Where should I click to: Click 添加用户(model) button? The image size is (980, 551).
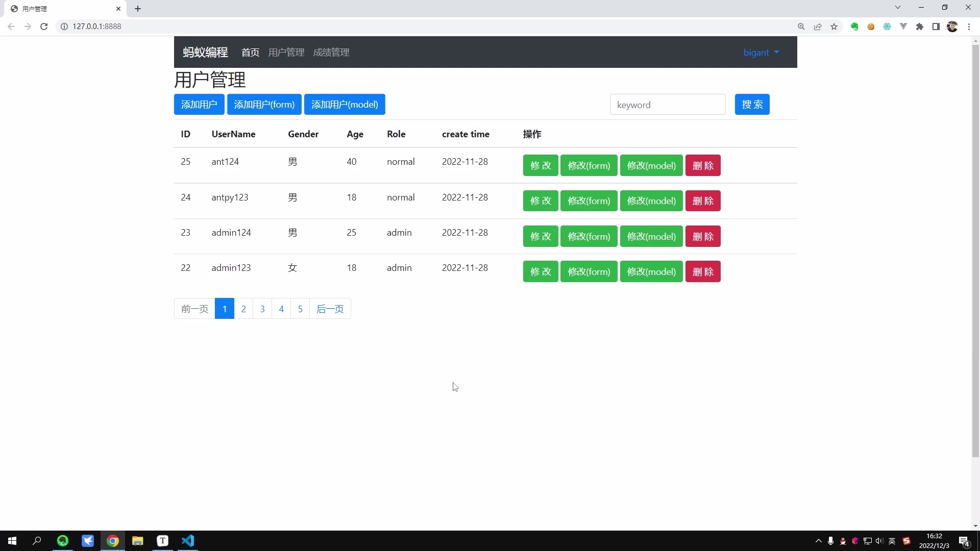coord(345,105)
